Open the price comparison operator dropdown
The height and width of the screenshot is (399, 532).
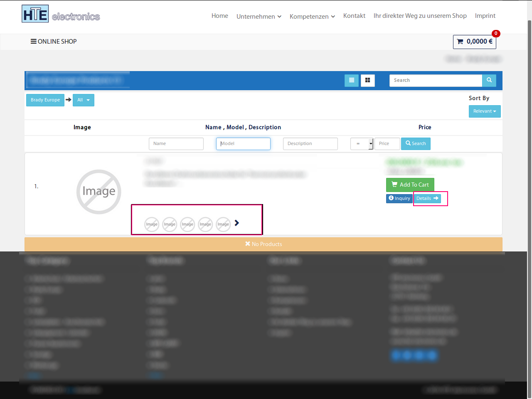click(x=362, y=144)
